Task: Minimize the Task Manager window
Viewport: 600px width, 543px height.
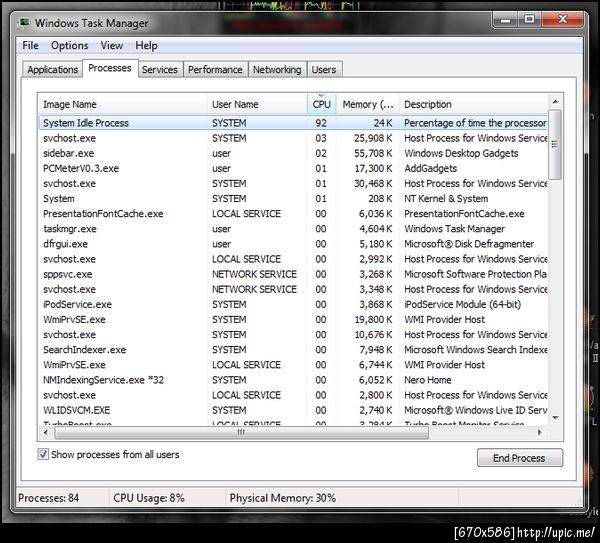Action: (505, 19)
